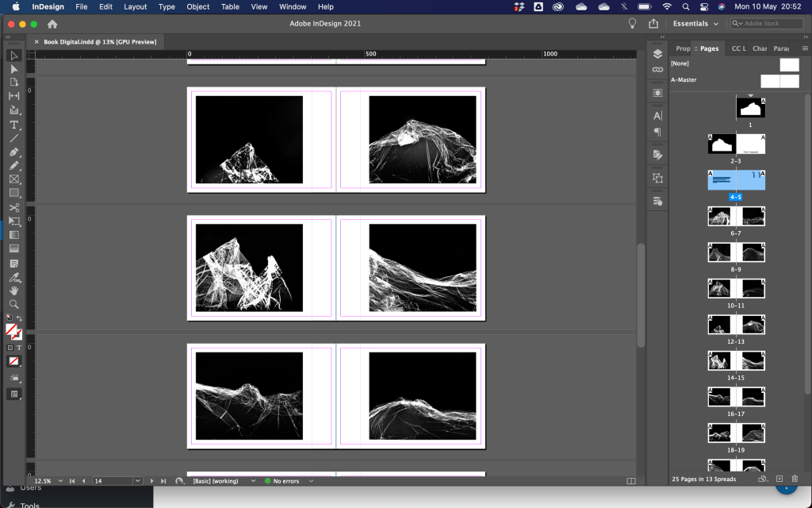Toggle split layout view button
The width and height of the screenshot is (812, 508).
[631, 481]
